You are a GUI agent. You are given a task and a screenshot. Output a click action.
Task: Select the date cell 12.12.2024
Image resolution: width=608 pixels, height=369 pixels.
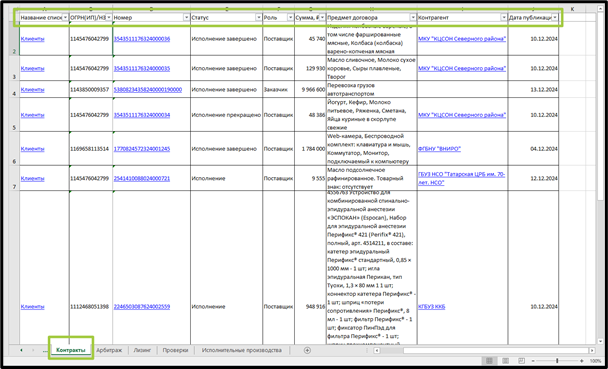tap(533, 178)
